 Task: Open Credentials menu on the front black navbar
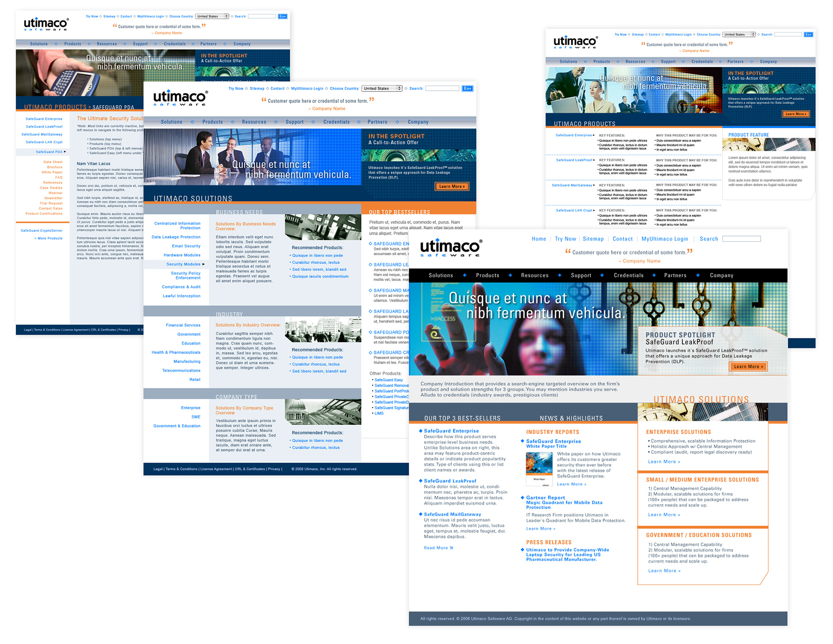[629, 276]
